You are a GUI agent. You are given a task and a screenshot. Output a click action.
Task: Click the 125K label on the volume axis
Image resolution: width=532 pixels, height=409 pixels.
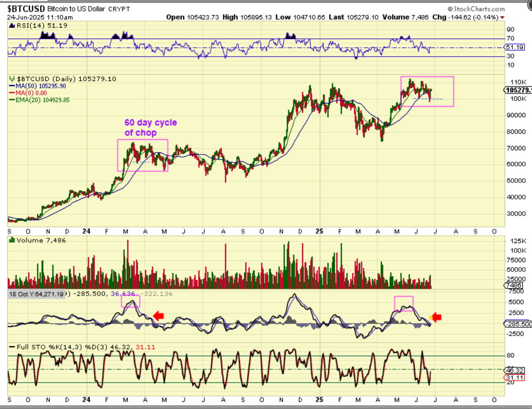coord(518,241)
